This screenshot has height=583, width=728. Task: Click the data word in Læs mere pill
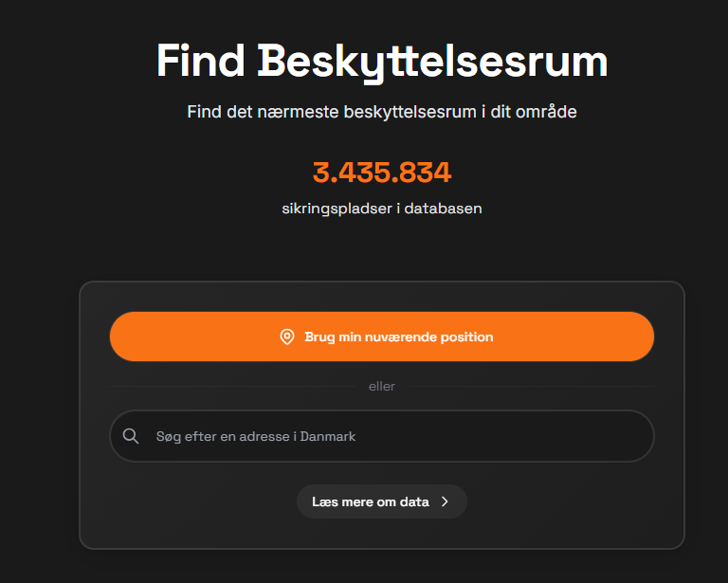[x=414, y=501]
